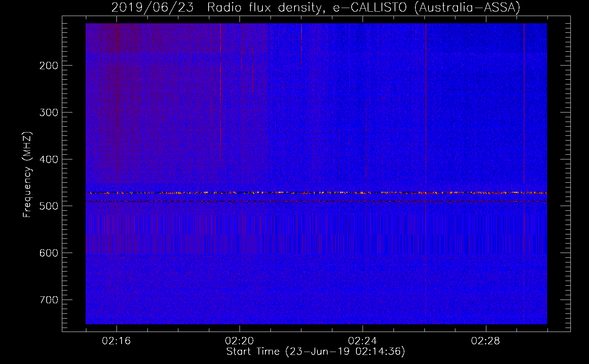589x364 pixels.
Task: Click the 02:28 time tick label
Action: 486,341
